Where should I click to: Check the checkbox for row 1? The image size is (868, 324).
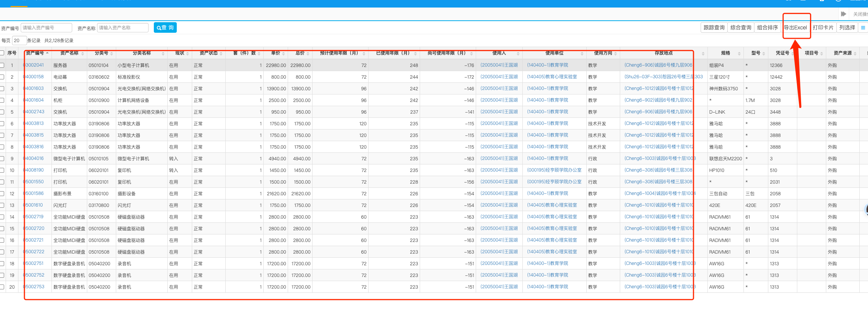tap(2, 65)
